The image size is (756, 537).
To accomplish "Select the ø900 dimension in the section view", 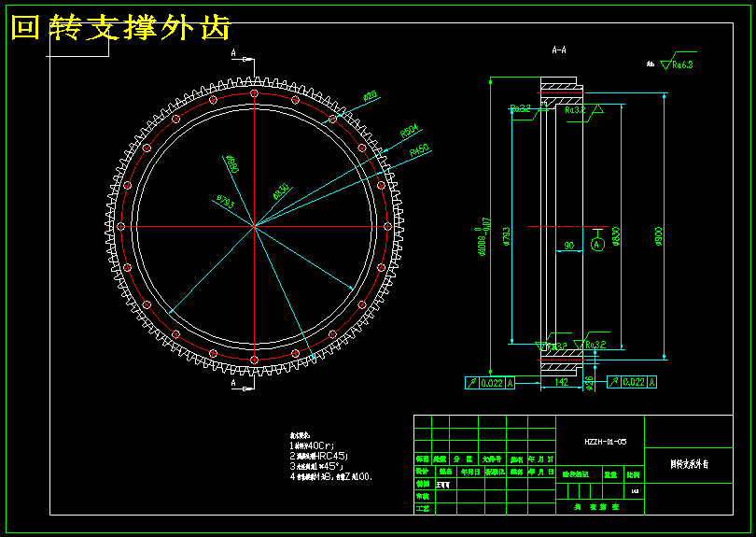I will click(659, 236).
